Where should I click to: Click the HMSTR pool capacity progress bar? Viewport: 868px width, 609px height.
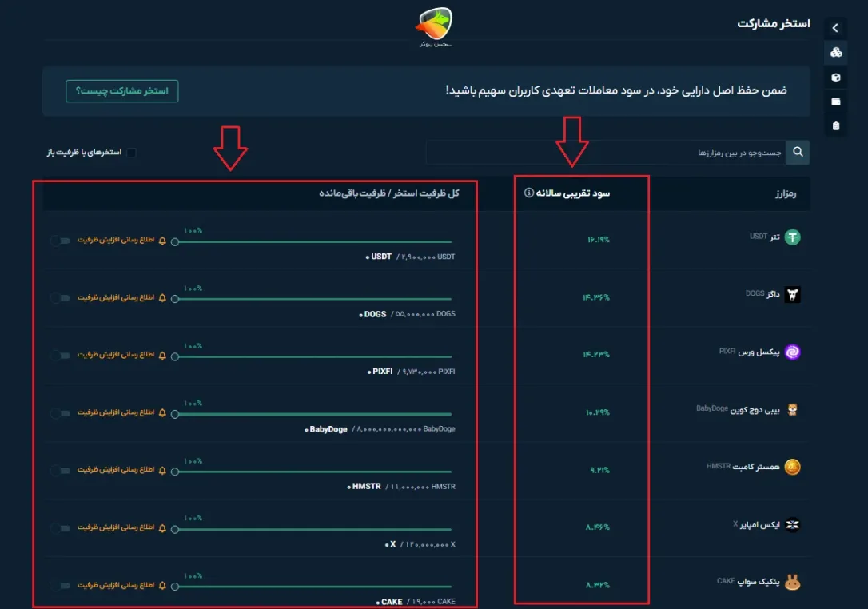(x=312, y=472)
